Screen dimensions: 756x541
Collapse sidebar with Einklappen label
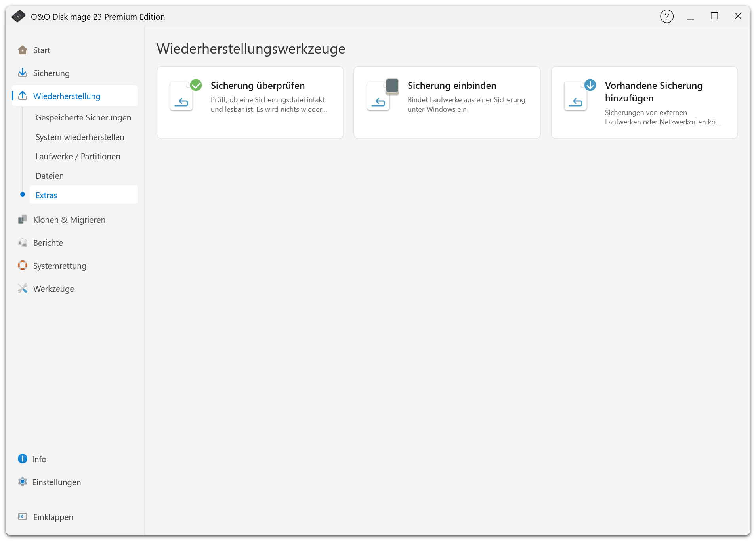(x=53, y=517)
